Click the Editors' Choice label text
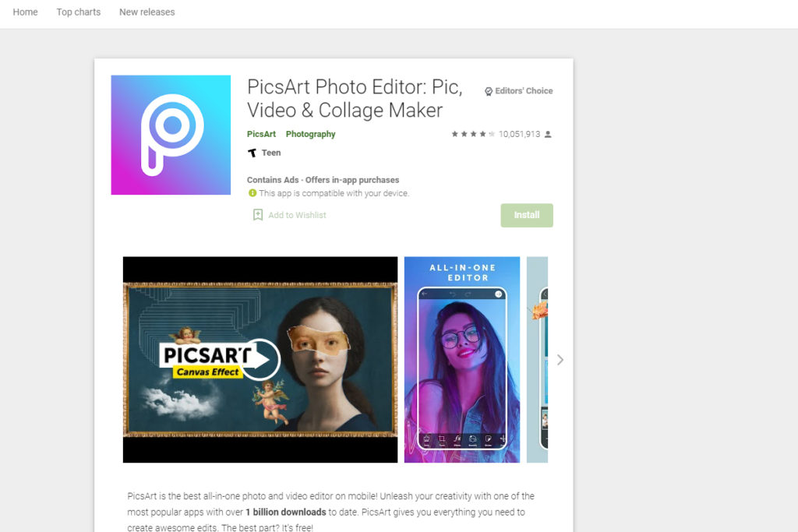 click(x=524, y=91)
